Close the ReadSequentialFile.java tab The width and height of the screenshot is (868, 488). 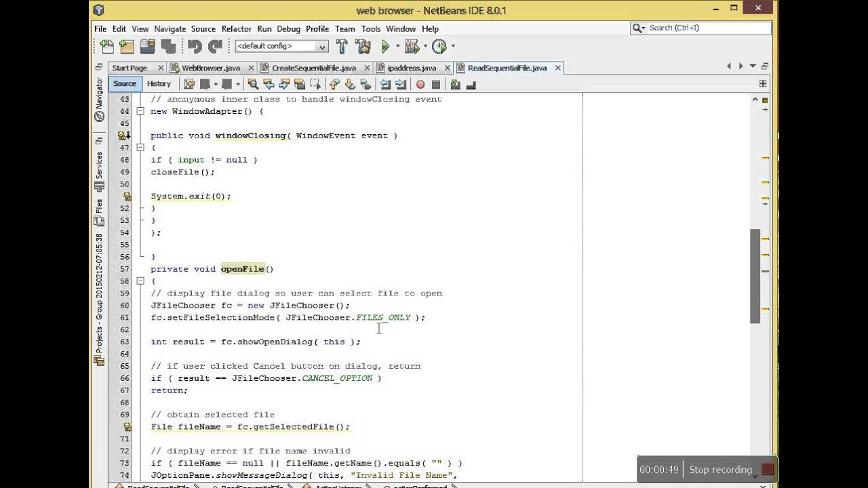pyautogui.click(x=558, y=68)
